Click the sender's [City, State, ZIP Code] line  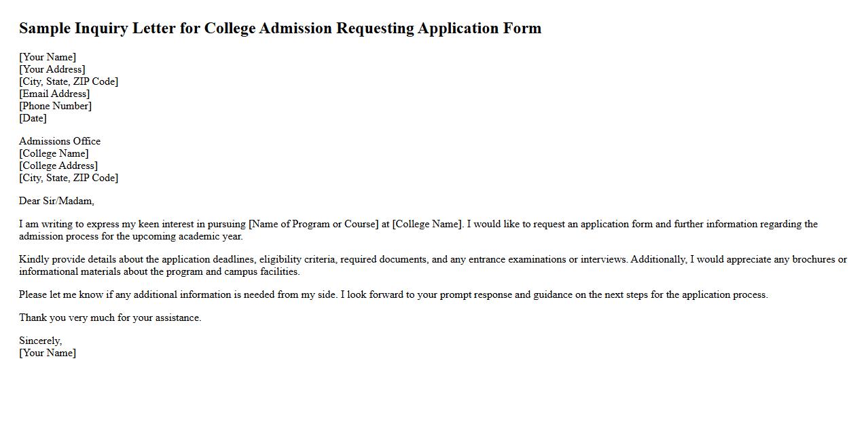[x=69, y=81]
